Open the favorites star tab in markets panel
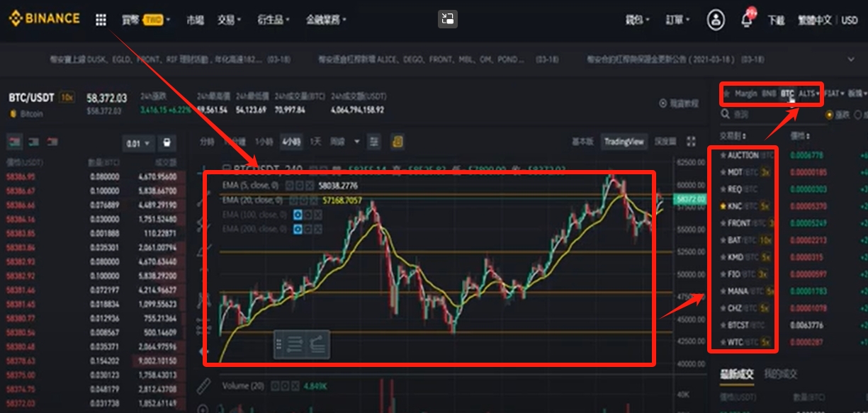The image size is (868, 413). [x=726, y=94]
